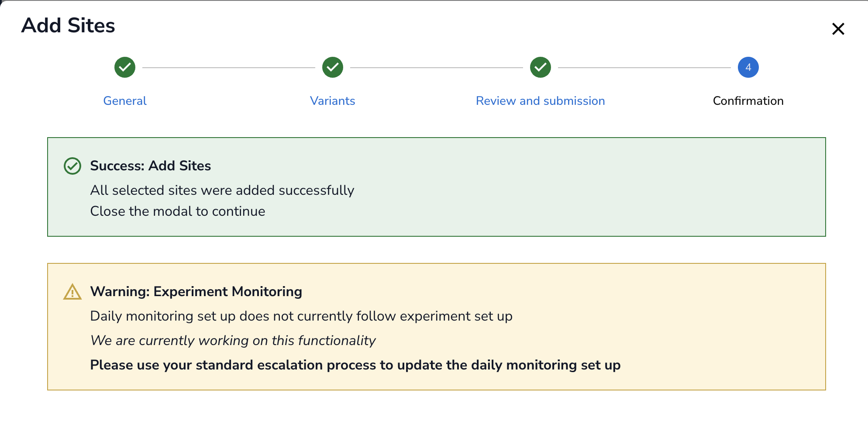The width and height of the screenshot is (868, 442).
Task: Click 'All selected sites were added successfully'
Action: point(222,190)
